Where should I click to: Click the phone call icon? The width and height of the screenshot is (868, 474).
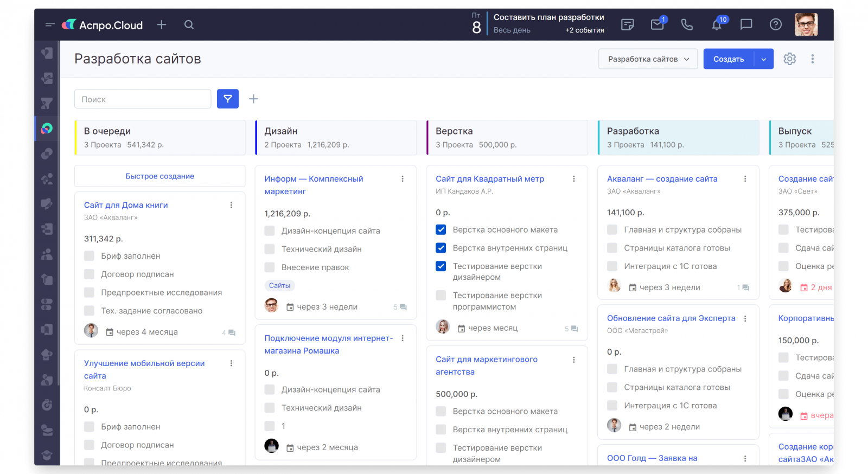(x=687, y=24)
